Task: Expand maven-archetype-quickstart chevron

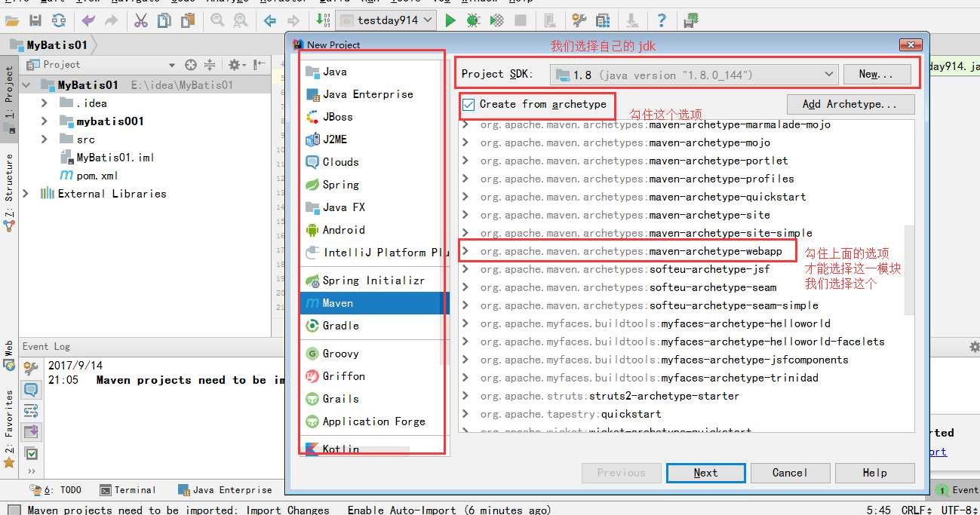Action: [466, 197]
